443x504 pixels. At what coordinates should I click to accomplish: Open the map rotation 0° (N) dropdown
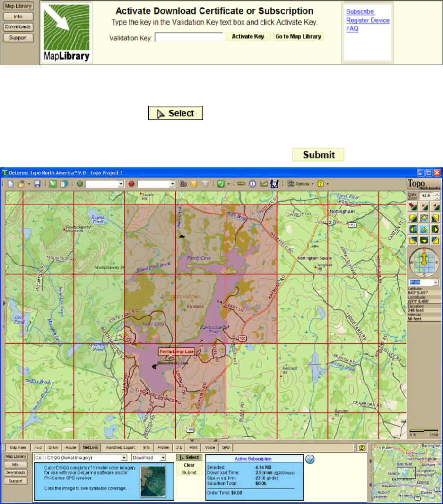point(435,282)
